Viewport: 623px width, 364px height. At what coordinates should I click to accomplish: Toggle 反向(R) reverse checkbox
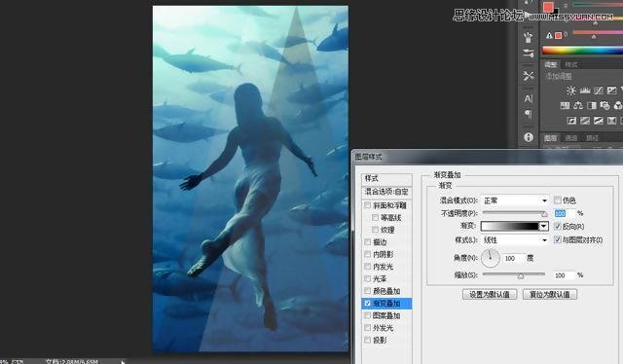(558, 226)
